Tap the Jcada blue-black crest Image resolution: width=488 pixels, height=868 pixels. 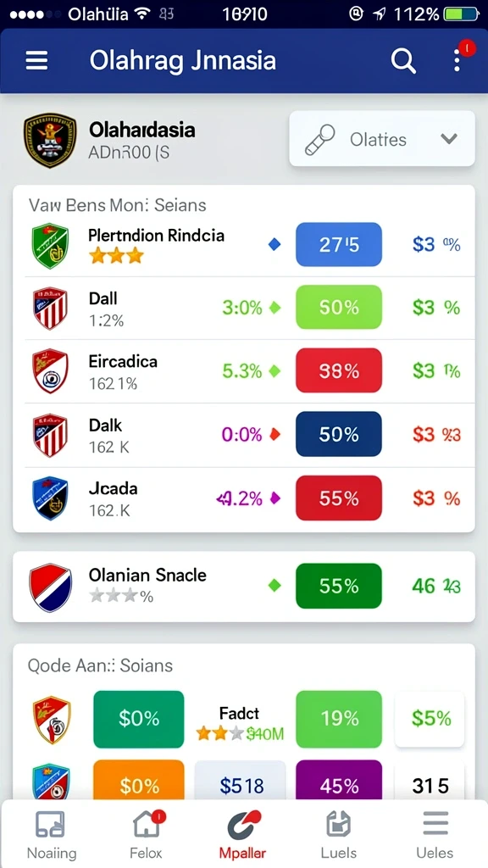click(50, 498)
